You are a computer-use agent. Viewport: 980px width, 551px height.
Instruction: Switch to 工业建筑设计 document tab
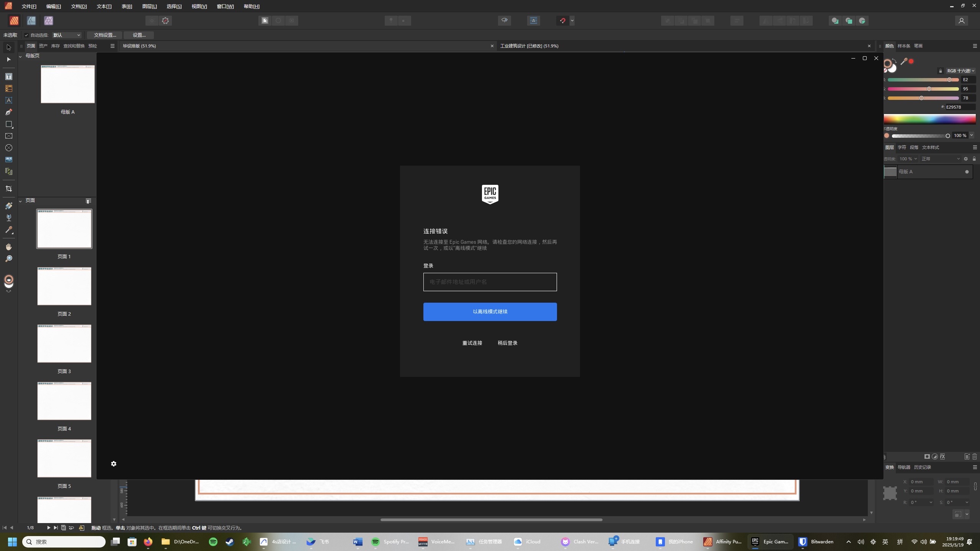click(529, 46)
